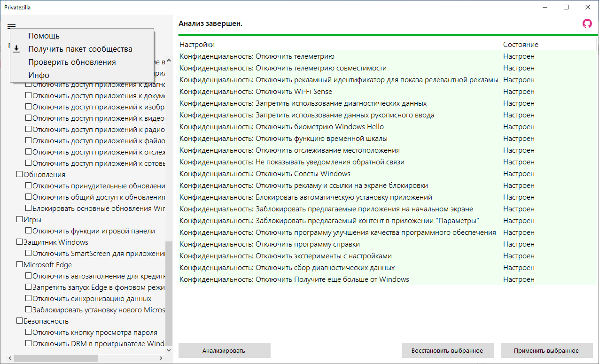Image resolution: width=599 pixels, height=364 pixels.
Task: Click the Применить выбранное button
Action: (x=546, y=350)
